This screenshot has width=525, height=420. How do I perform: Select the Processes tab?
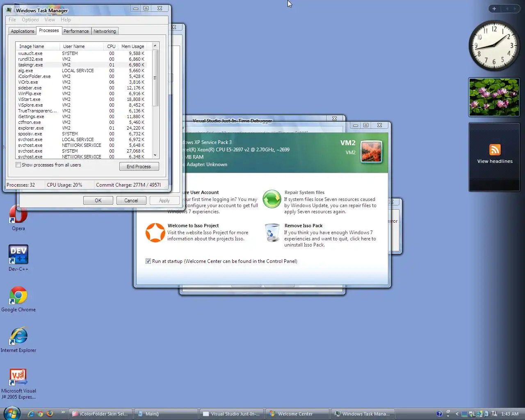(49, 30)
